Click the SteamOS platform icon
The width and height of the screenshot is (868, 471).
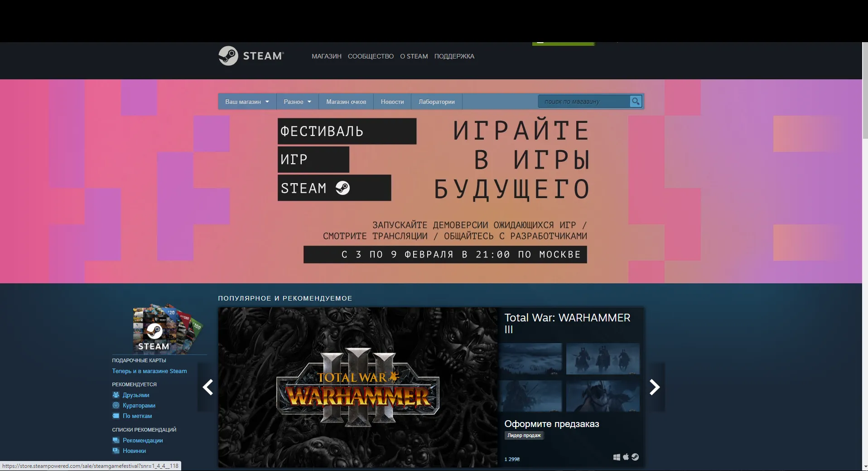(x=635, y=457)
